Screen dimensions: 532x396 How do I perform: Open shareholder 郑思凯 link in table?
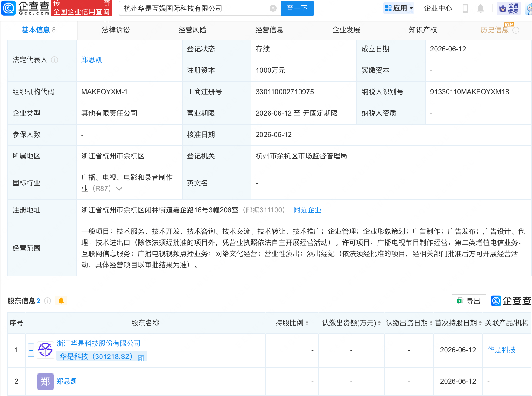[67, 381]
